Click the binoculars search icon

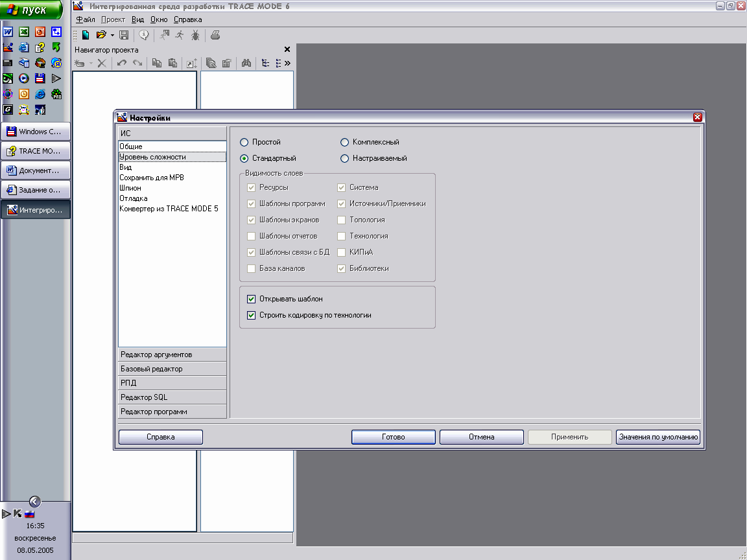(246, 63)
